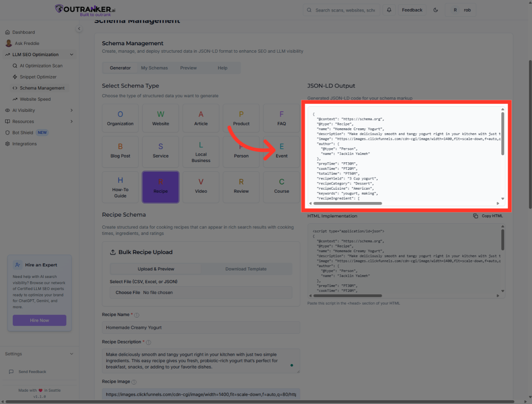Switch to the Download Template tab

(x=246, y=269)
